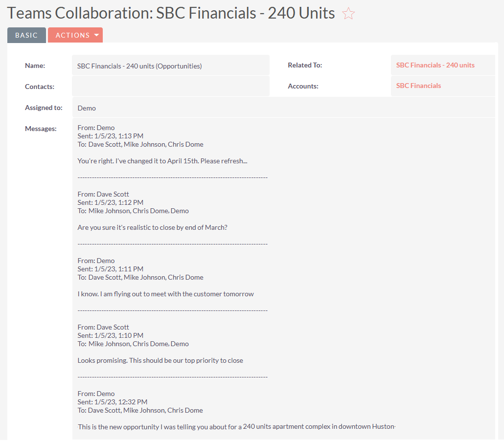Image resolution: width=504 pixels, height=441 pixels.
Task: Click the 'Accounts:' field label
Action: click(303, 86)
